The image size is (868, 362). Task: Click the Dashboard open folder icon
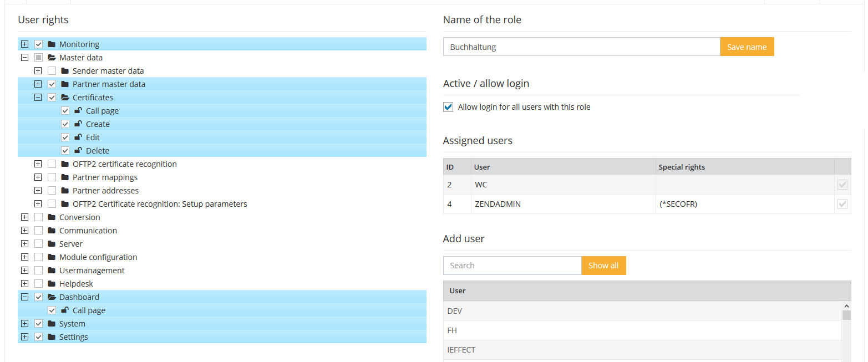[52, 297]
